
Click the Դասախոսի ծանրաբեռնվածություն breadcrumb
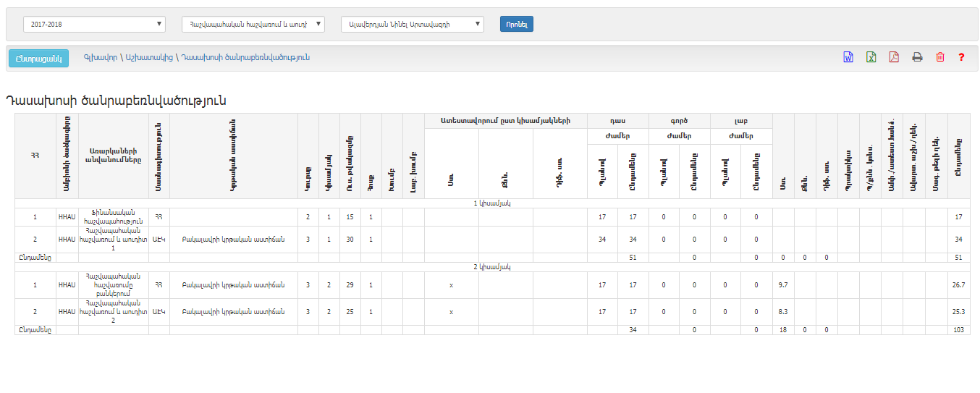click(245, 57)
